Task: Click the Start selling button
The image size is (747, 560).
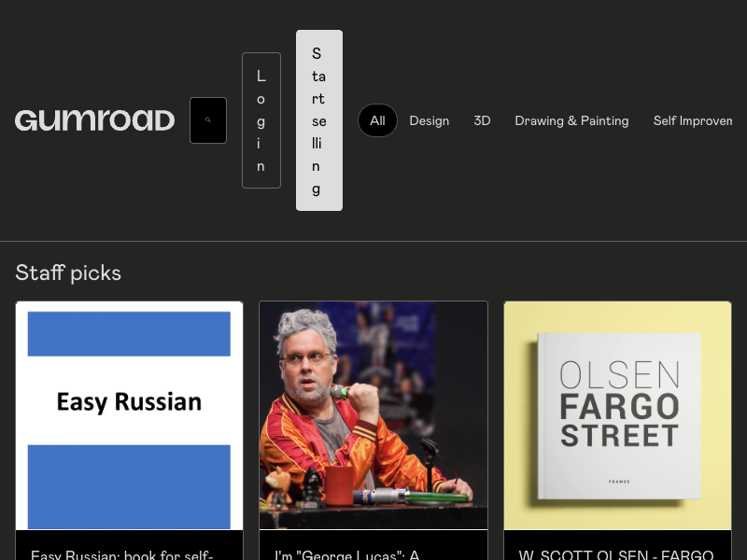Action: point(319,120)
